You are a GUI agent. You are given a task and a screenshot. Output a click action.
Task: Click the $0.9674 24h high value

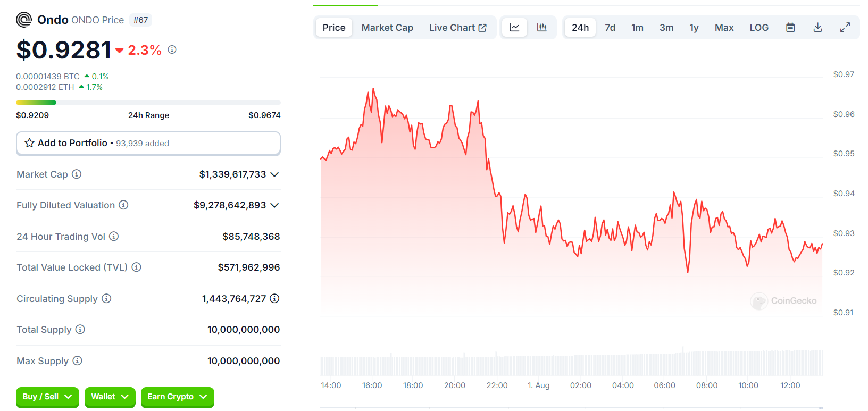(264, 115)
